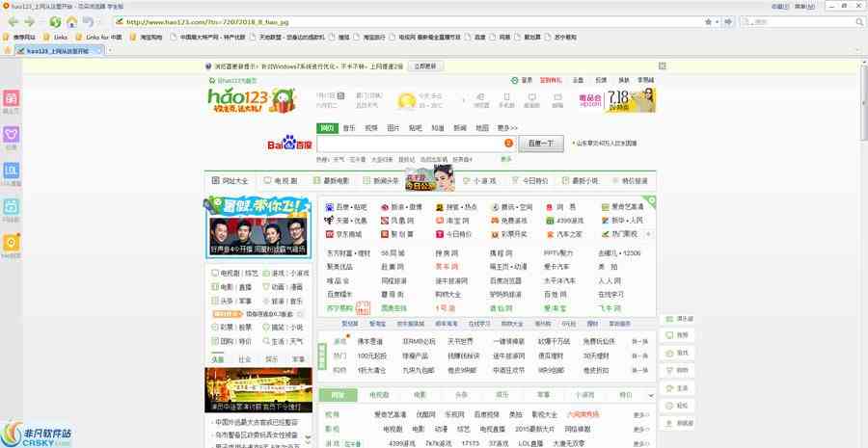This screenshot has width=868, height=448.
Task: Click the browser address bar URL
Action: pyautogui.click(x=207, y=22)
